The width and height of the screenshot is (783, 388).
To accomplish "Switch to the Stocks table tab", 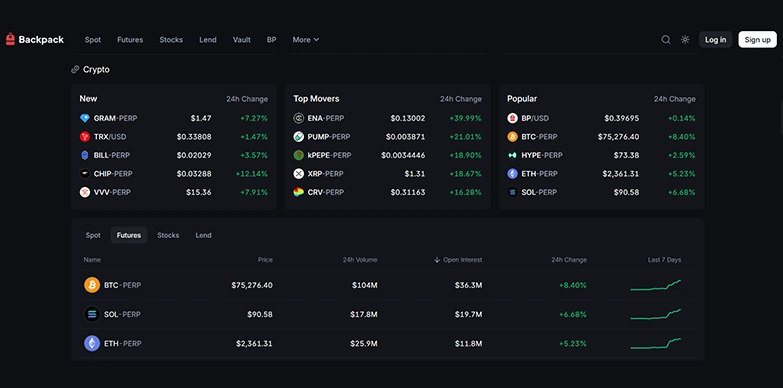I will pos(168,235).
